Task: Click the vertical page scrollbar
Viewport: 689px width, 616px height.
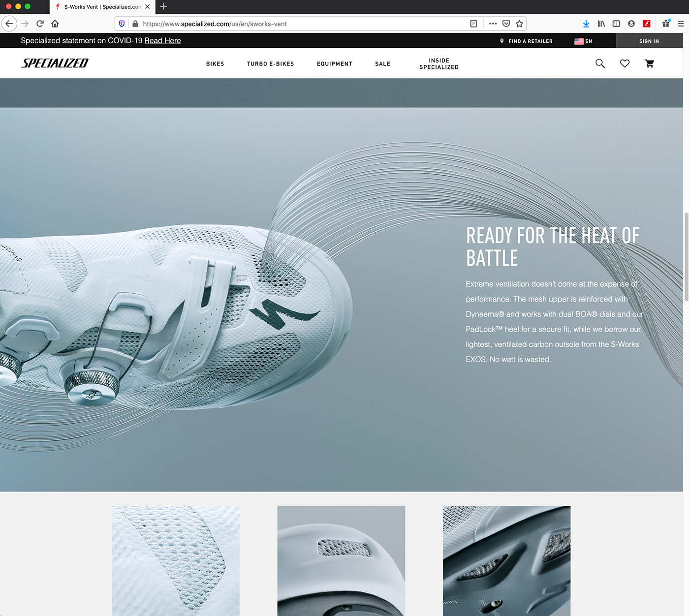Action: (686, 256)
